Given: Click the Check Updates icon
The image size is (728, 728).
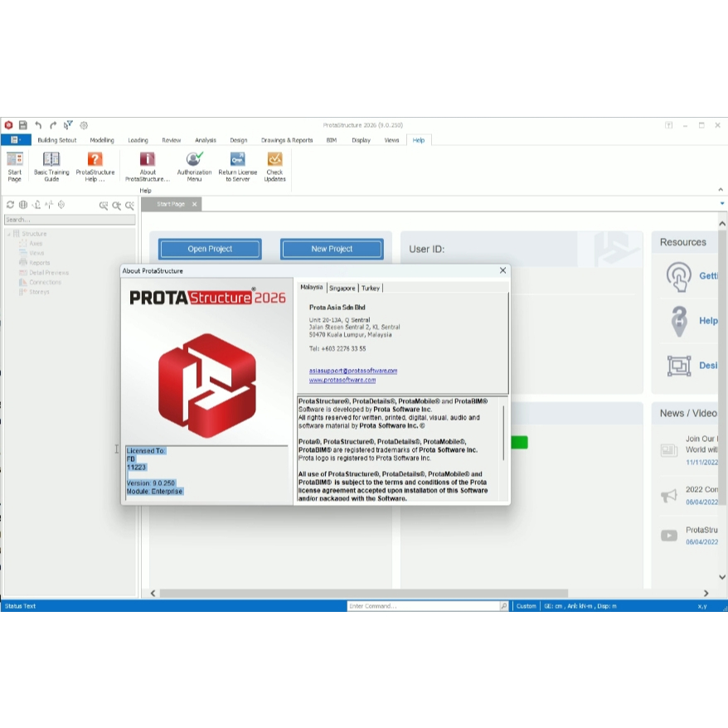Looking at the screenshot, I should coord(274,167).
